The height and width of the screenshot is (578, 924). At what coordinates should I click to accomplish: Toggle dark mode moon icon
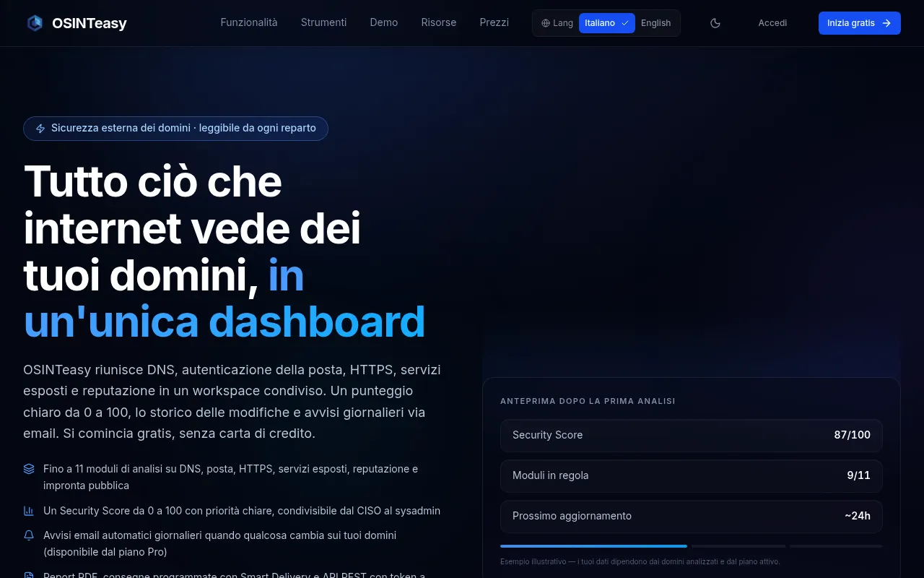(715, 23)
